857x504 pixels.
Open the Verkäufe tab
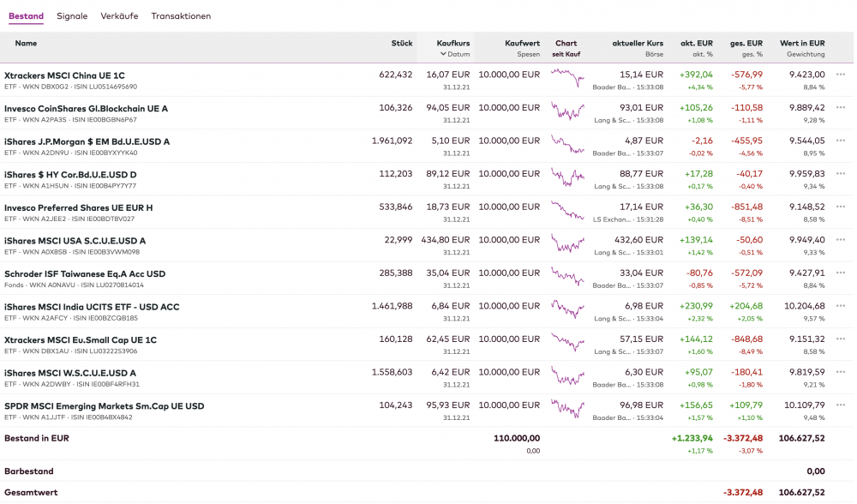(119, 16)
